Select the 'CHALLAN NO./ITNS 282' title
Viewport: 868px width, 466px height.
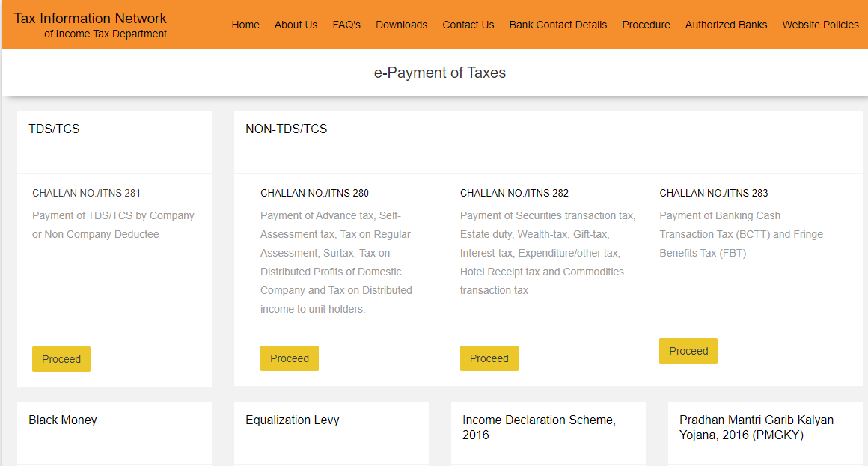(x=514, y=193)
